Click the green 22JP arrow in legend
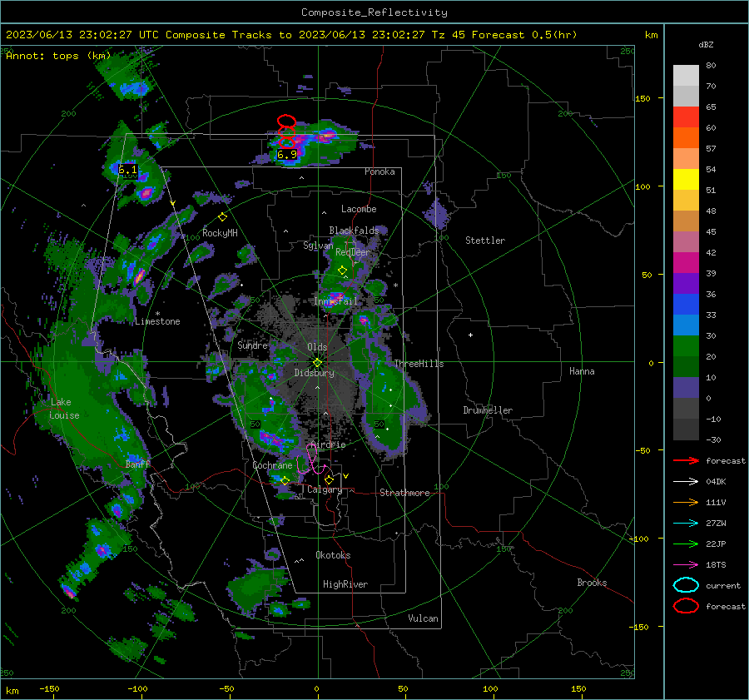The height and width of the screenshot is (700, 749). (686, 544)
